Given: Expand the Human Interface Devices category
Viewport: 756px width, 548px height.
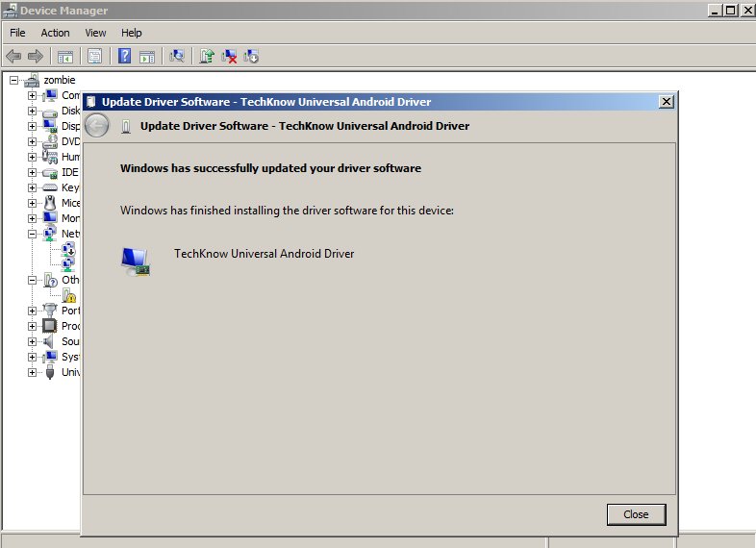Looking at the screenshot, I should point(32,157).
